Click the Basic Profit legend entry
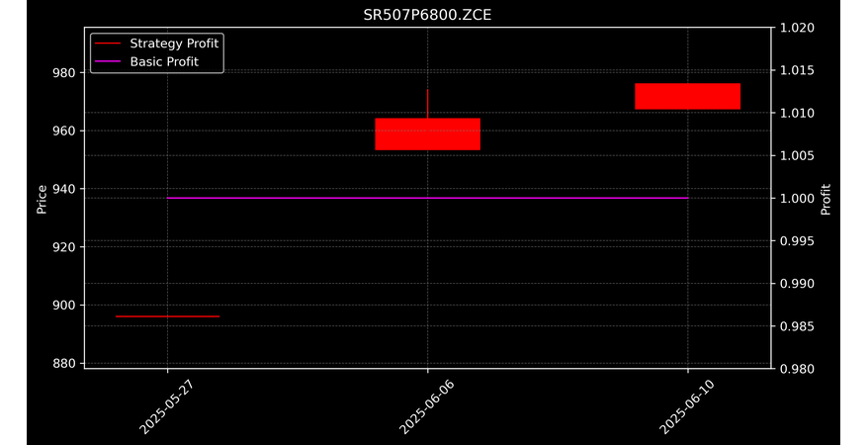Viewport: 868px width, 445px height. pyautogui.click(x=146, y=61)
